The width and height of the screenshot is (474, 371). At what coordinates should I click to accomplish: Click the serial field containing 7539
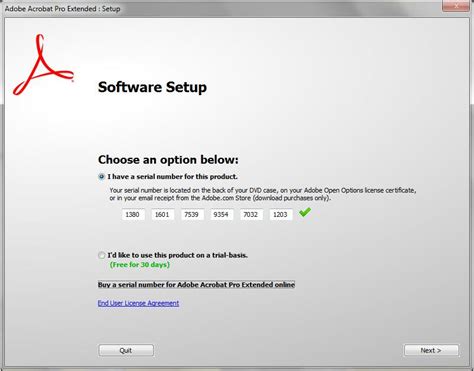click(x=192, y=215)
